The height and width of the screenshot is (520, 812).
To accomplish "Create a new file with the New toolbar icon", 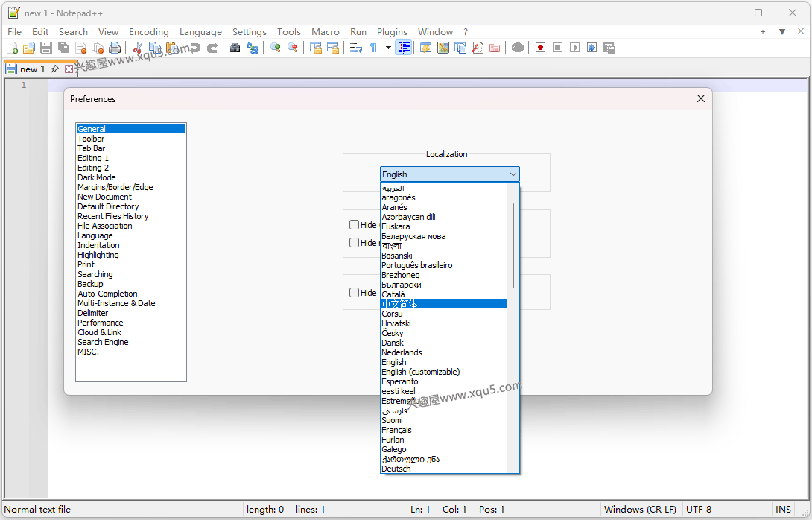I will [x=13, y=48].
